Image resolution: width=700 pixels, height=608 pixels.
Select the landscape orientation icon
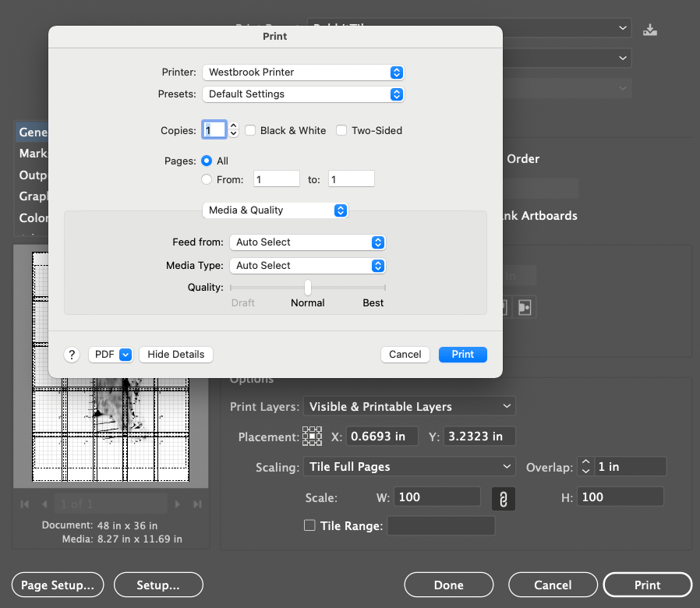(524, 306)
